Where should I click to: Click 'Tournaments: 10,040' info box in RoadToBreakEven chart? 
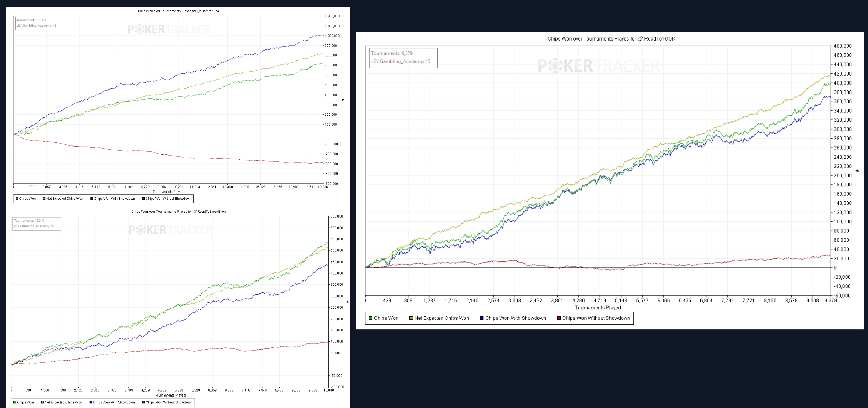29,221
